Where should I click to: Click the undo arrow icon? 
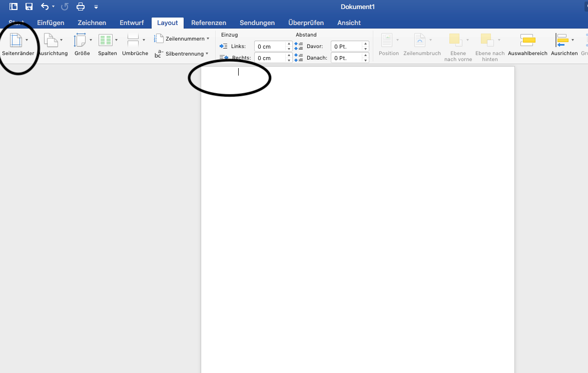(45, 7)
